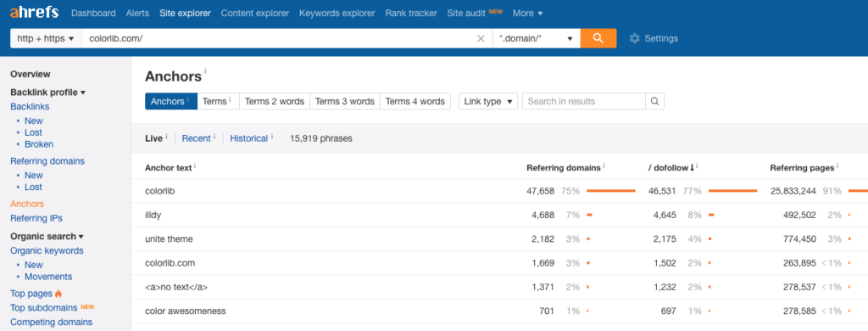Collapse the Backlink profile section
The width and height of the screenshot is (868, 331).
tap(47, 92)
